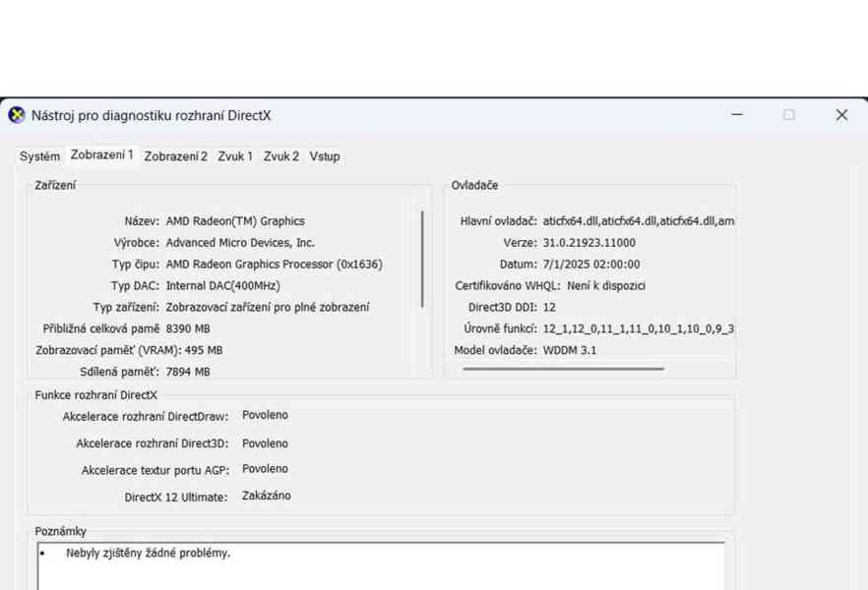The height and width of the screenshot is (590, 868).
Task: Switch to the Systém tab
Action: [x=38, y=155]
